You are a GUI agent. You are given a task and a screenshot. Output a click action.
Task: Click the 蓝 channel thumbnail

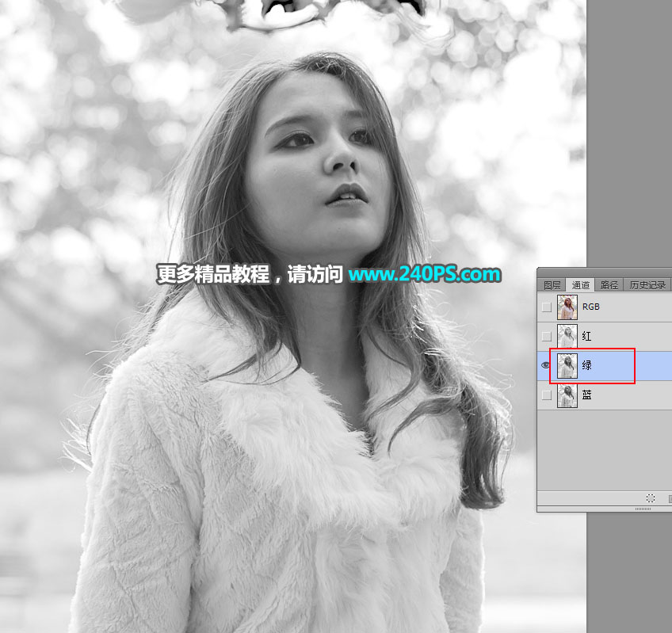(x=567, y=395)
